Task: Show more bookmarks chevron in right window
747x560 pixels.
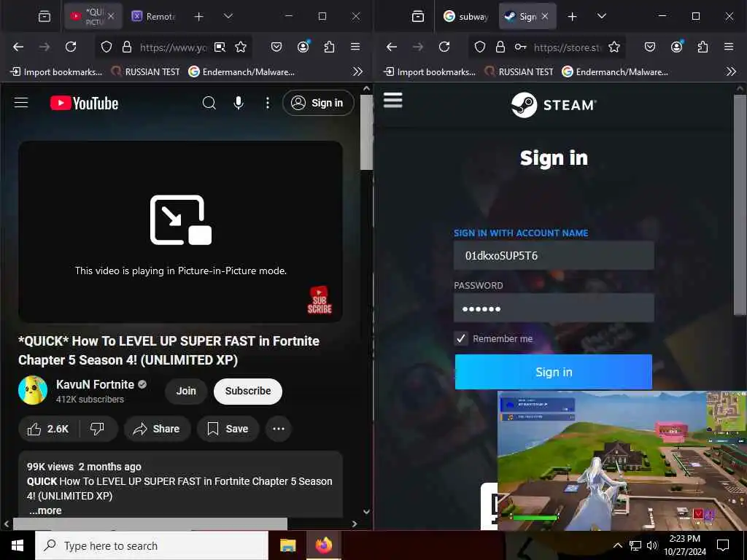Action: [x=731, y=71]
